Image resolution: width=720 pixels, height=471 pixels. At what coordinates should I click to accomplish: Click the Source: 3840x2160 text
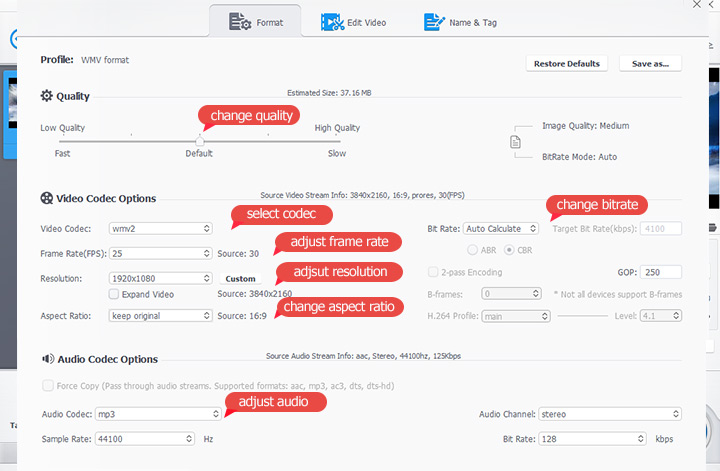coord(254,293)
